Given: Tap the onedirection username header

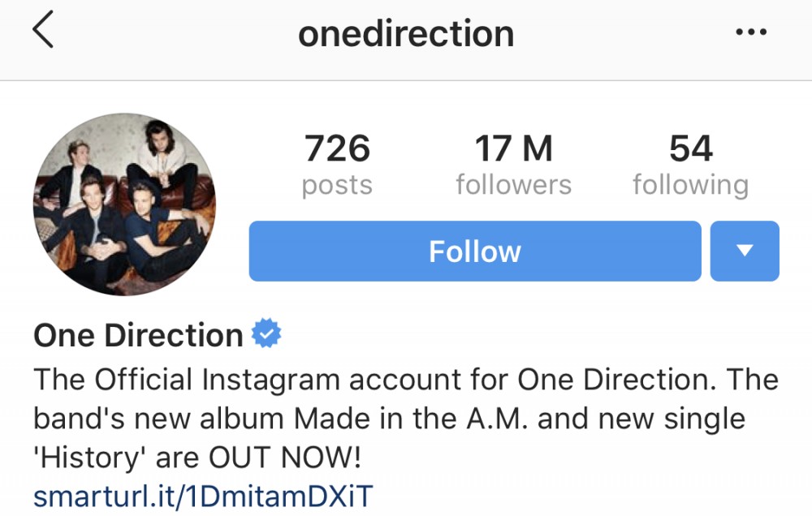Looking at the screenshot, I should pos(406,33).
